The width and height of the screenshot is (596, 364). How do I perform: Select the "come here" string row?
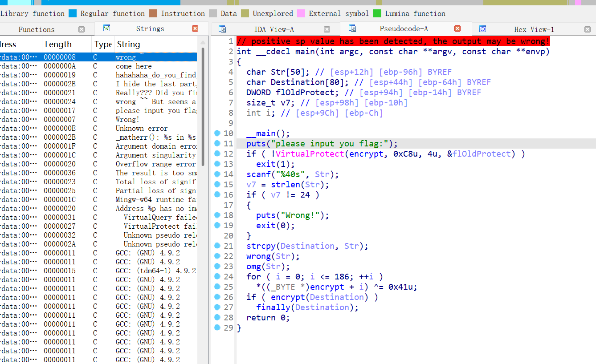coord(98,66)
